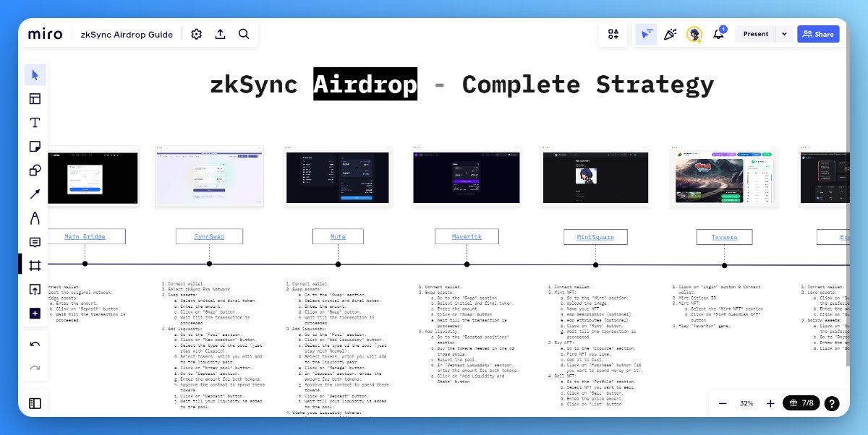The width and height of the screenshot is (868, 435).
Task: Open board settings via the gear icon
Action: pyautogui.click(x=196, y=34)
